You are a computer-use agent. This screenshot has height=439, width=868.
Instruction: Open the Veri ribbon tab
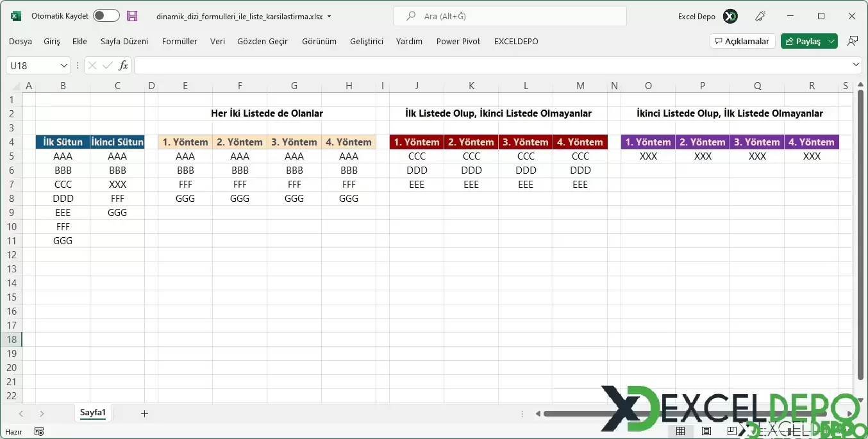[217, 41]
